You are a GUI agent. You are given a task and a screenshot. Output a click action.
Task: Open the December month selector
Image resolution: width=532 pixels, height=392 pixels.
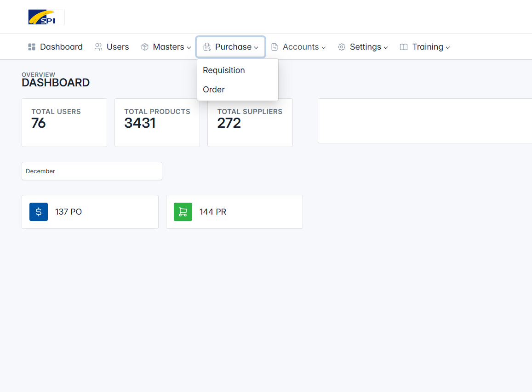tap(92, 171)
